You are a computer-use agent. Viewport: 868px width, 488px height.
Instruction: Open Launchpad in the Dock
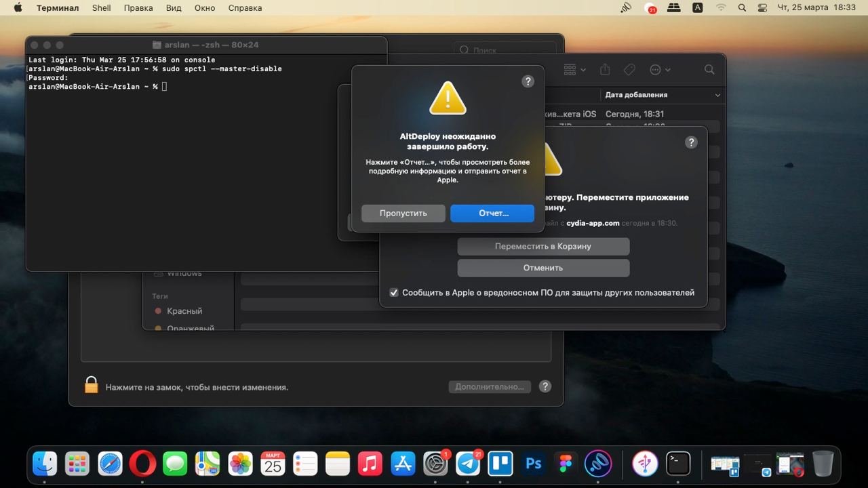(x=77, y=464)
